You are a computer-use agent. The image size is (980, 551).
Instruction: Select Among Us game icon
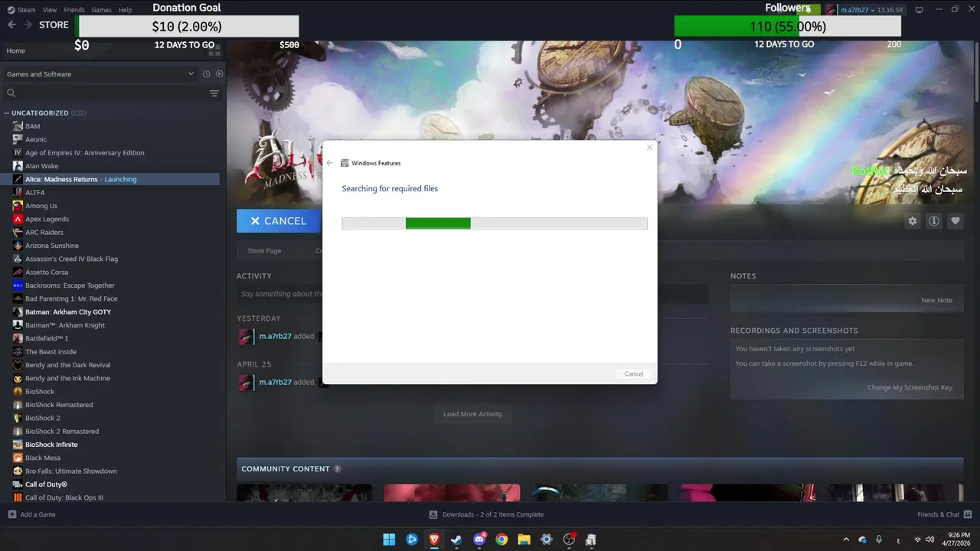coord(18,206)
